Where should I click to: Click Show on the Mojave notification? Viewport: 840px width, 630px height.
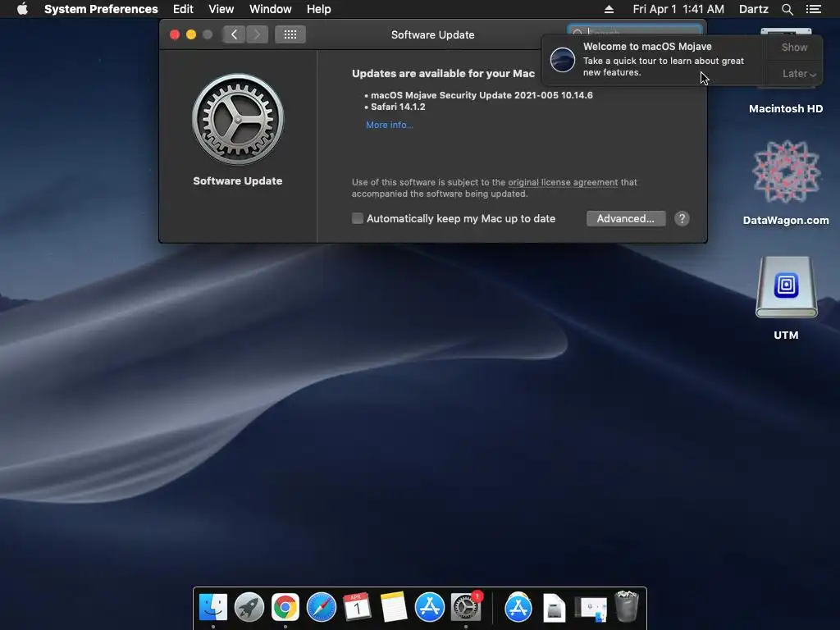(x=794, y=47)
